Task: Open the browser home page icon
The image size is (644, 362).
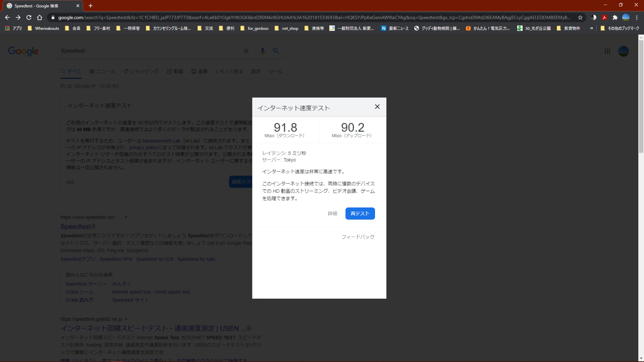Action: [x=40, y=17]
